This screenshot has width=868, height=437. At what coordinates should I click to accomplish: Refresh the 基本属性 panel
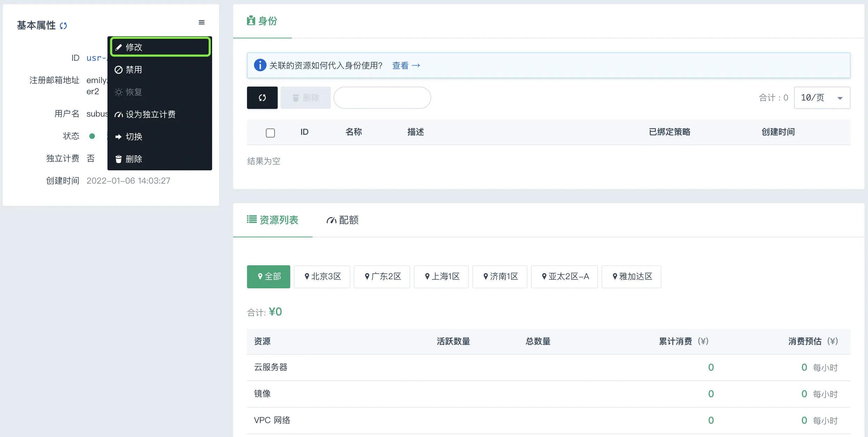point(63,25)
